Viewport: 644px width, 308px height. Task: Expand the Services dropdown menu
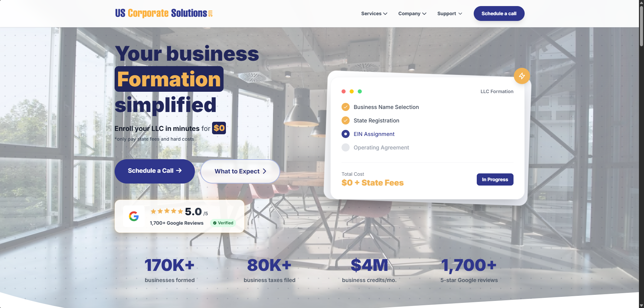click(x=374, y=13)
